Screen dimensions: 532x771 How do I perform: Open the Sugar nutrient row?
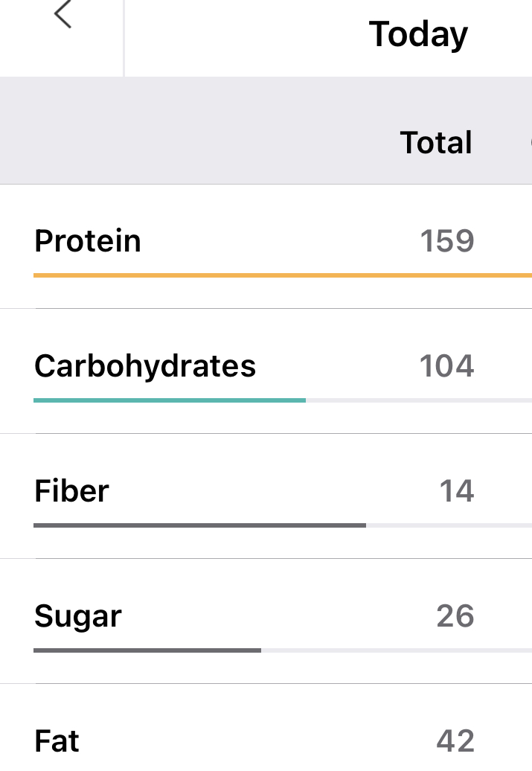(x=78, y=616)
